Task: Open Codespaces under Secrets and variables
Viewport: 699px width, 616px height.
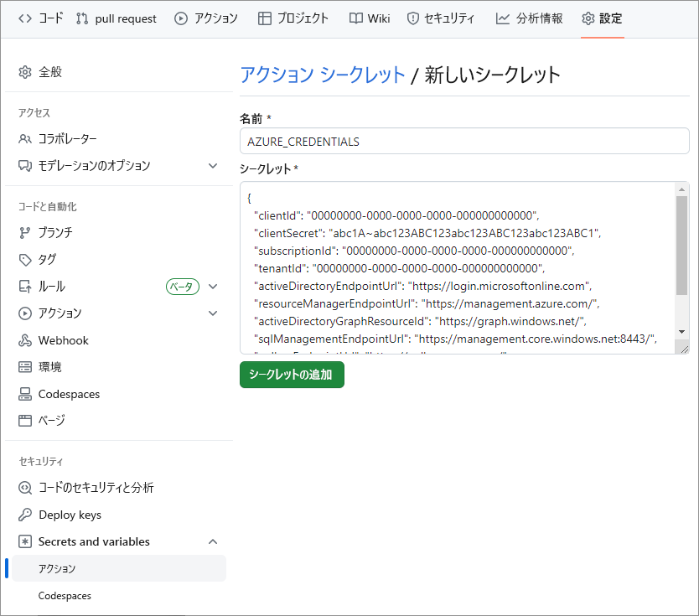Action: coord(65,596)
